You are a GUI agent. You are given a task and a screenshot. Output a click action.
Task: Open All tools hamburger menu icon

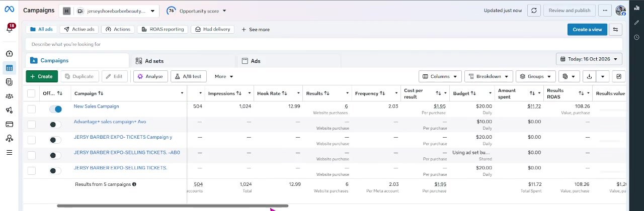9,152
